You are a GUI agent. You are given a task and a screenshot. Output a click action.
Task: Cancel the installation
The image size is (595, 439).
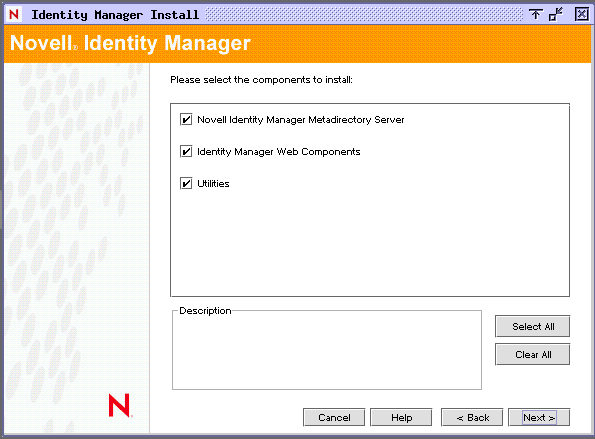pyautogui.click(x=334, y=417)
